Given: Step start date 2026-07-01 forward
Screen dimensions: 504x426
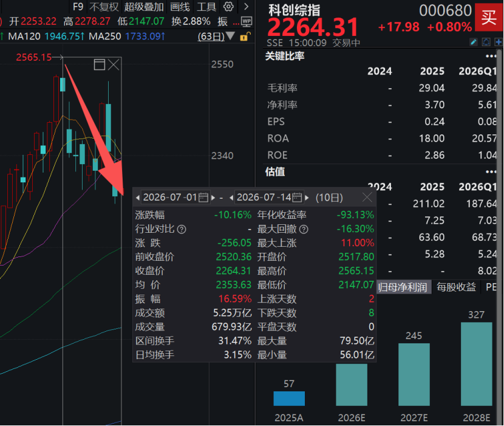Looking at the screenshot, I should point(213,198).
